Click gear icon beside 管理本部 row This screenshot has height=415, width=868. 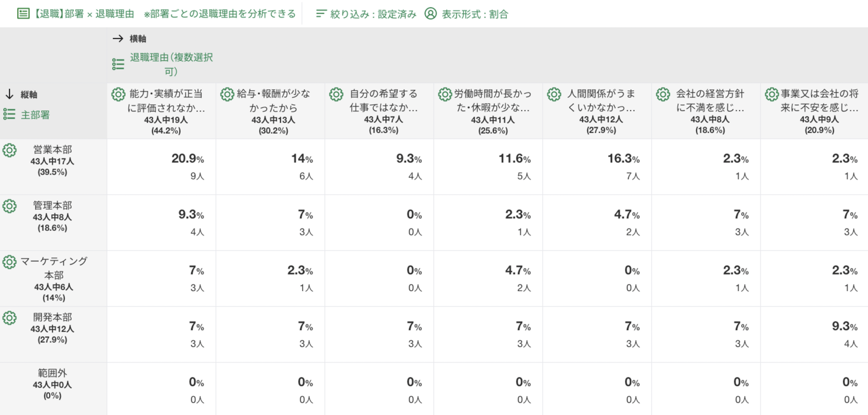9,206
